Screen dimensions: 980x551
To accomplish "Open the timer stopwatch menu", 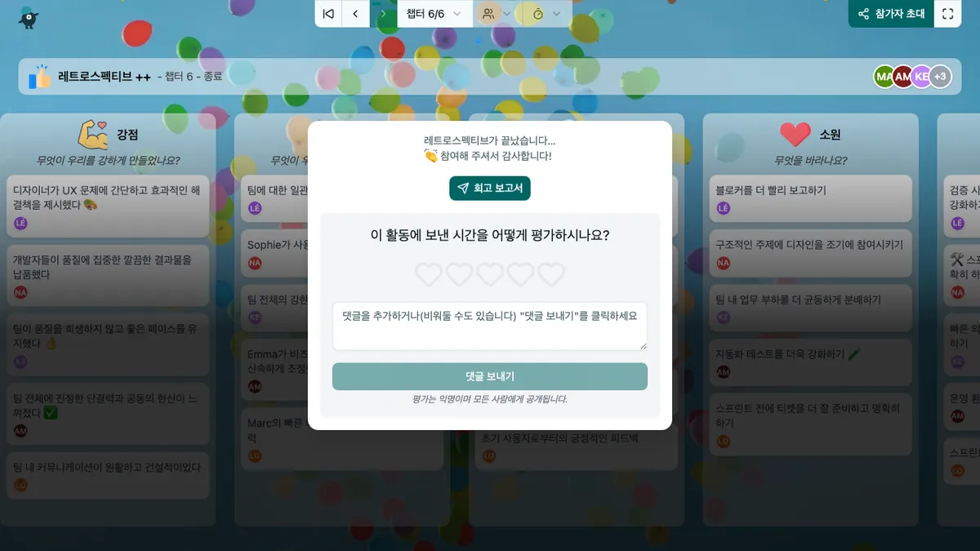I will (538, 14).
